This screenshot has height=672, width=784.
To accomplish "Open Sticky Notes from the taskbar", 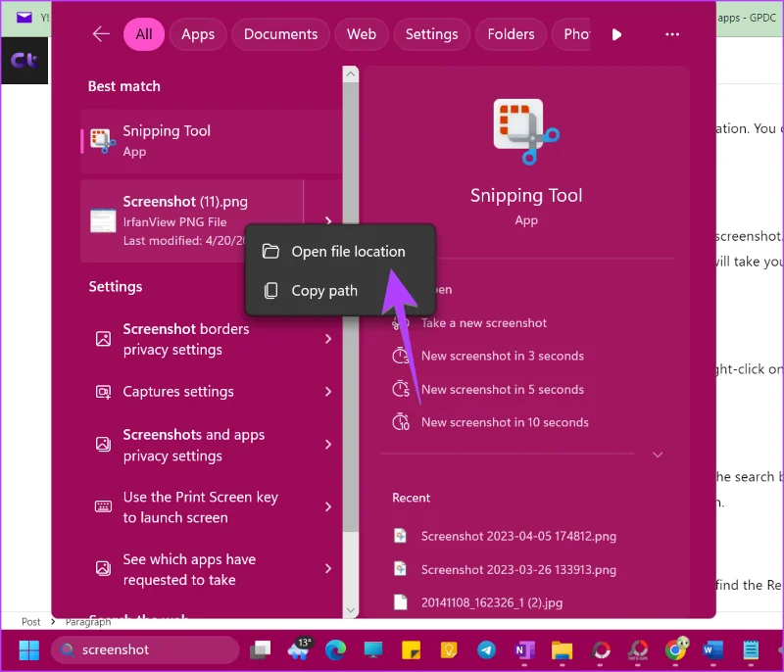I will 411,650.
